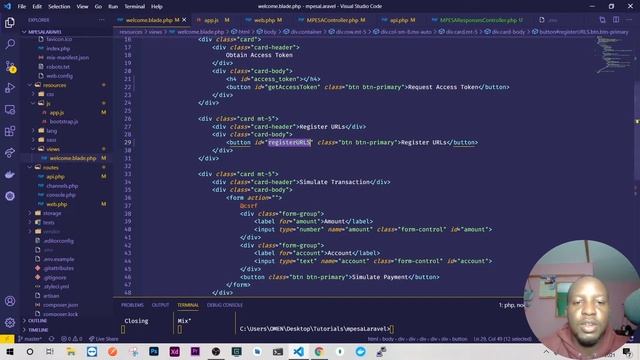
Task: Open the Terminal menu
Action: [135, 7]
